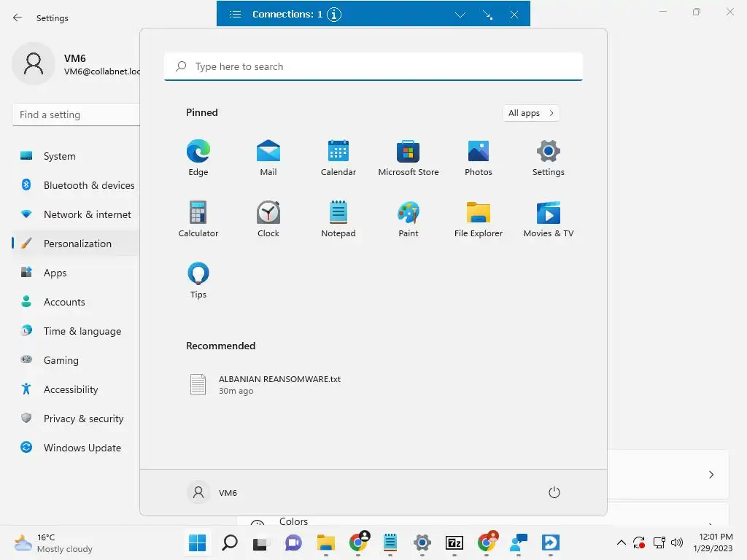
Task: Open Notepad from pinned apps
Action: pos(338,219)
